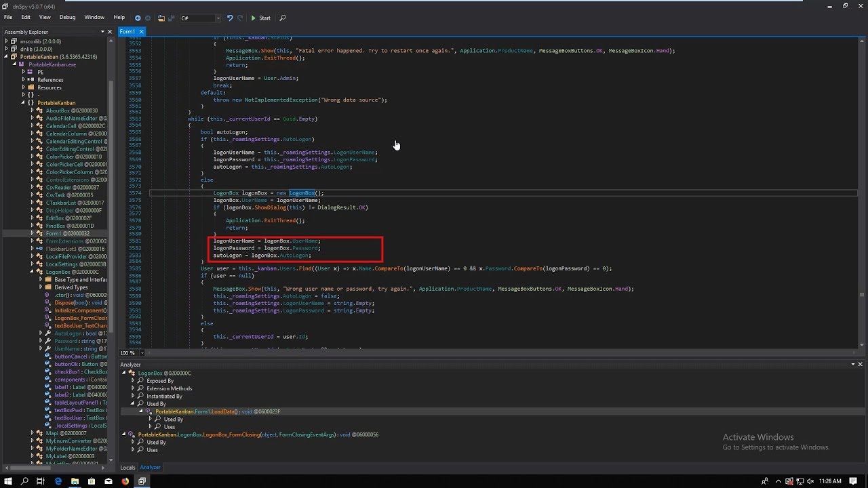Screen dimensions: 868x488
Task: Expand Instantiated By in Analyzer
Action: 133,396
